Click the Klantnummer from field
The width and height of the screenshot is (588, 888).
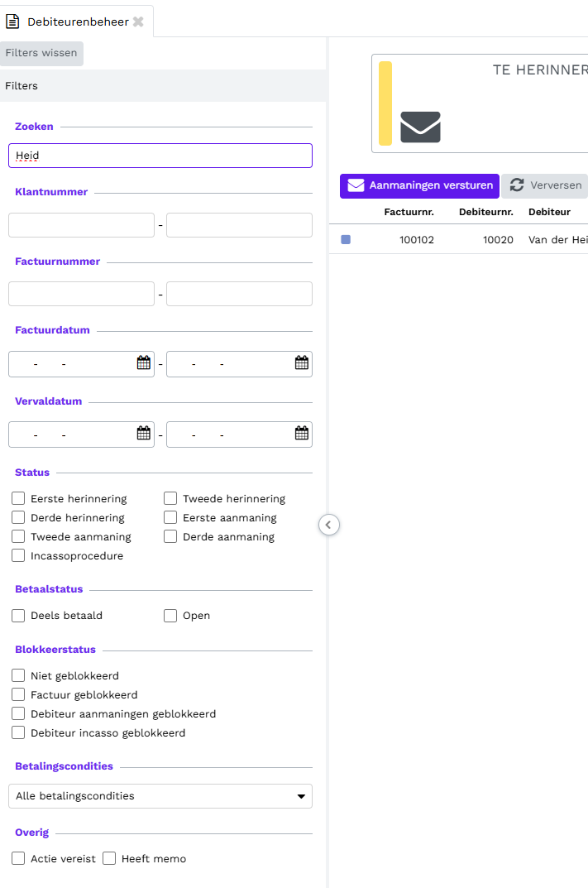82,225
